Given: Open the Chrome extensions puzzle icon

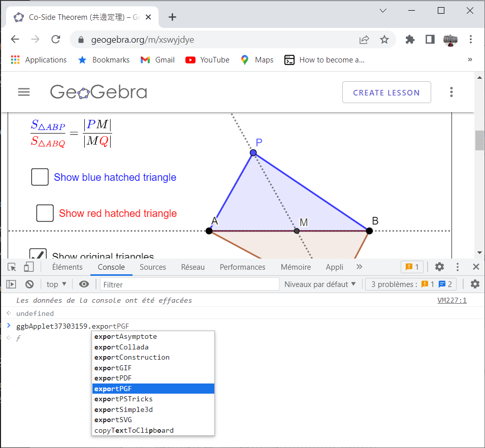Looking at the screenshot, I should [410, 40].
